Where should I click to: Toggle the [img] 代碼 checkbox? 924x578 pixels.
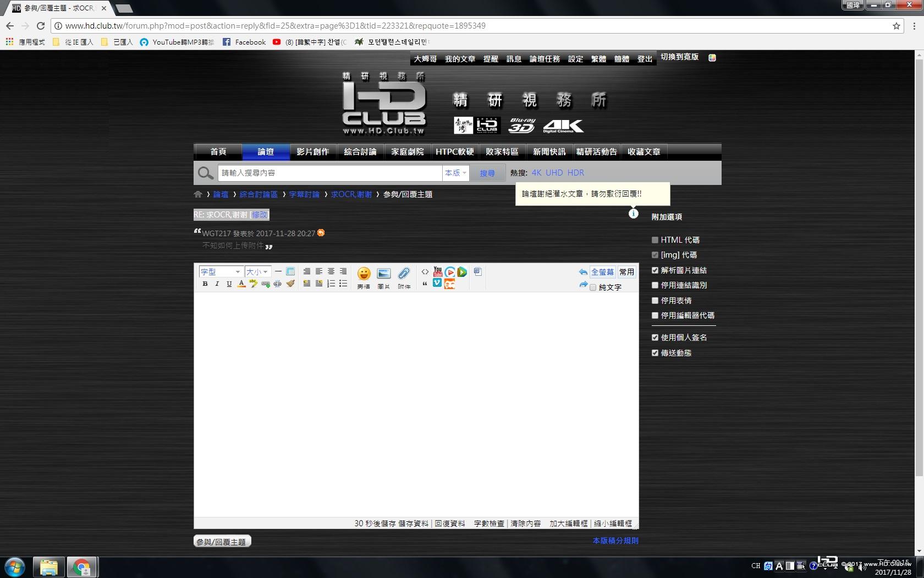click(655, 255)
